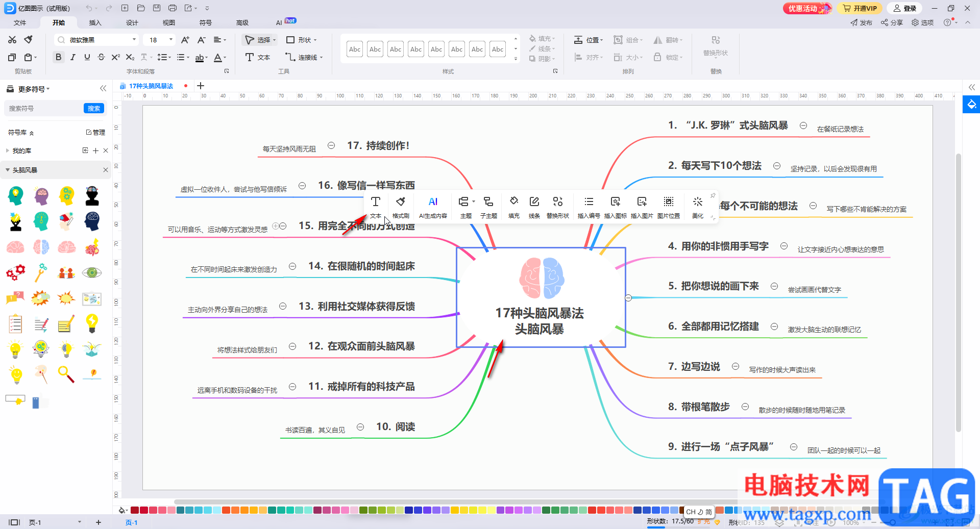The image size is (980, 529).
Task: Select the green eye symbol
Action: click(92, 273)
